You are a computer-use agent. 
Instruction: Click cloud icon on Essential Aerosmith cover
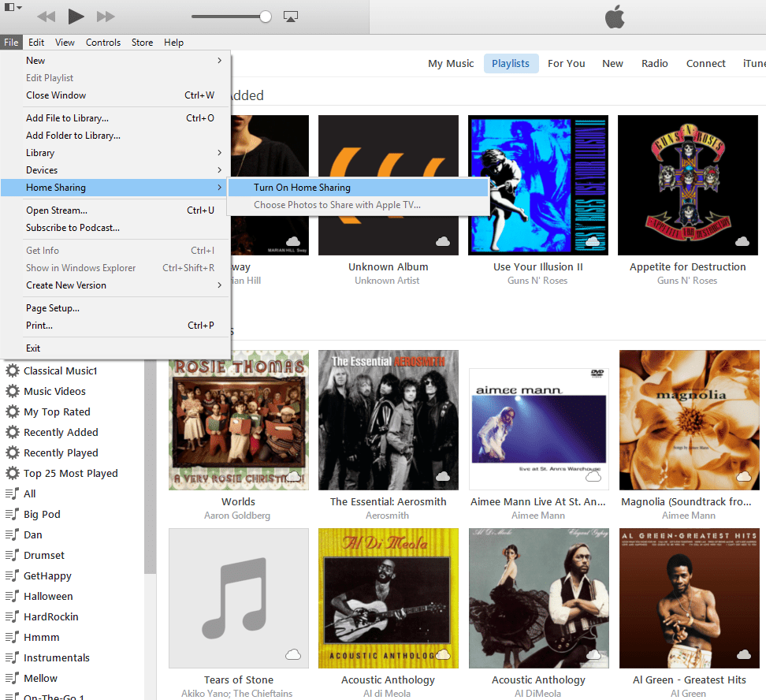pos(443,476)
